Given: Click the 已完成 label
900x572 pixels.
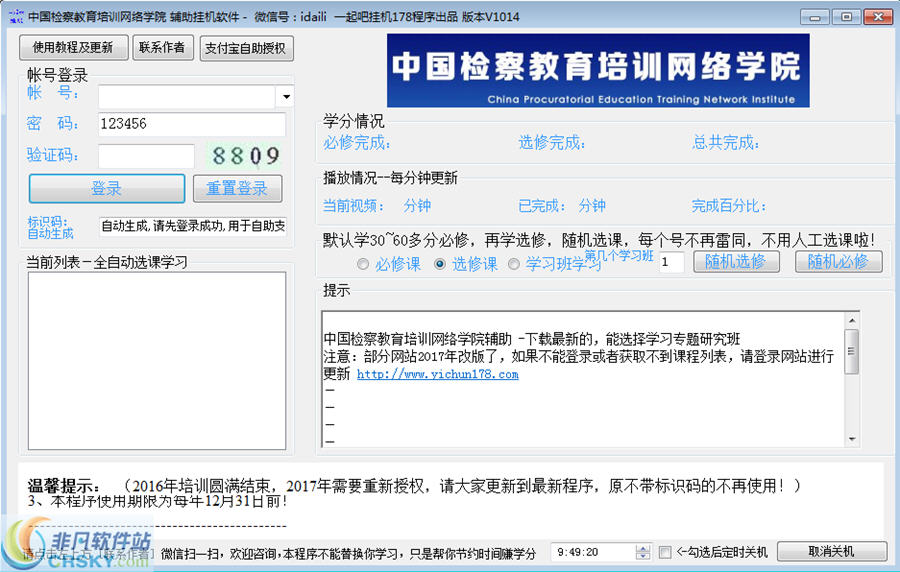Looking at the screenshot, I should tap(542, 205).
